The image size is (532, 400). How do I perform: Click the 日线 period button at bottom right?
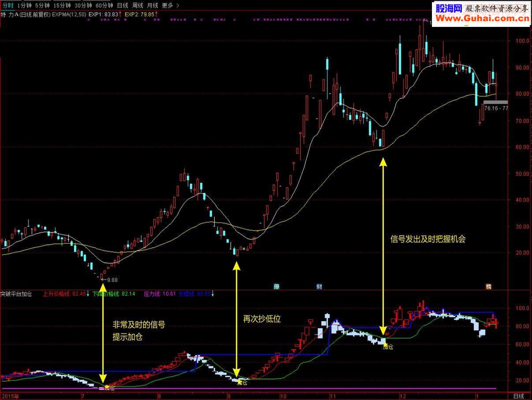(519, 396)
